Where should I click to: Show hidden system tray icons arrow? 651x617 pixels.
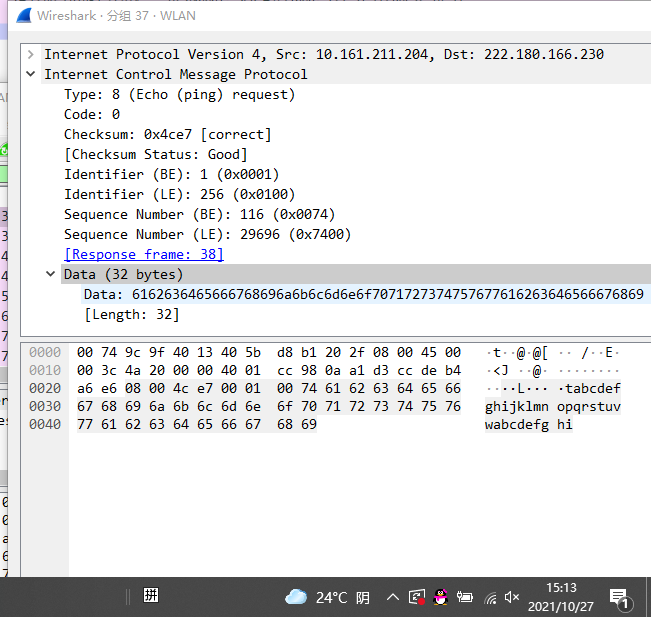click(393, 597)
